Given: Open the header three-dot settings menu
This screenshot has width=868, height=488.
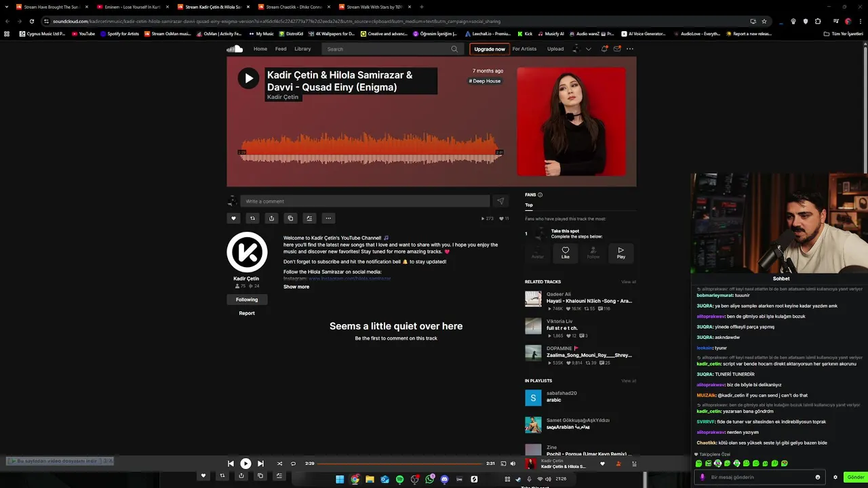Looking at the screenshot, I should 630,49.
